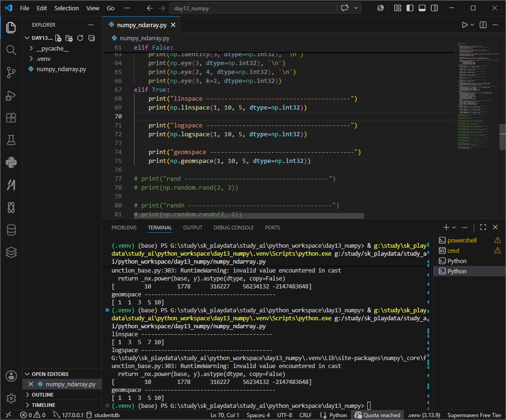Create a new folder in explorer
Viewport: 506px width, 420px height.
point(69,38)
